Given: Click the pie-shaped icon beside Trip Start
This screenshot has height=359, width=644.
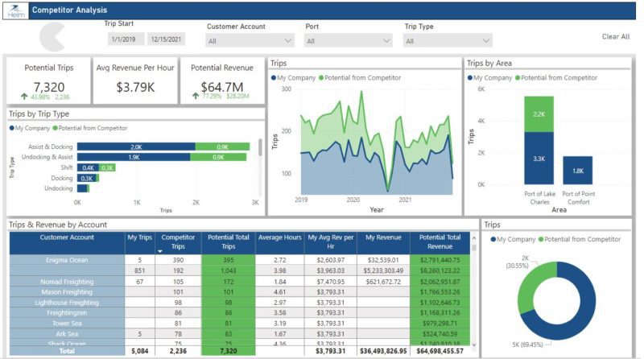Looking at the screenshot, I should [x=53, y=37].
